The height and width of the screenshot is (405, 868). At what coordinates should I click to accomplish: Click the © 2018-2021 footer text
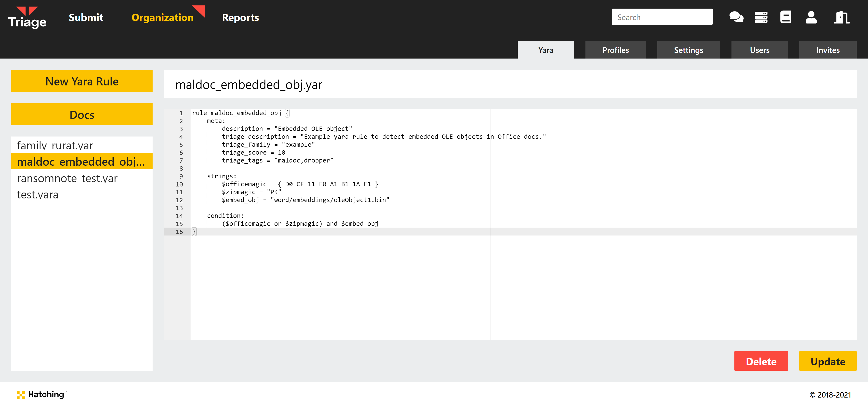[830, 395]
